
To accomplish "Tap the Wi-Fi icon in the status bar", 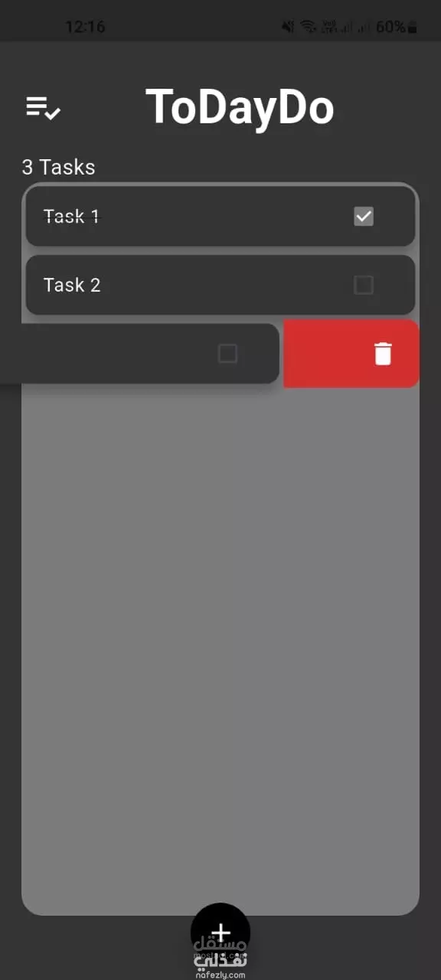I will (x=309, y=27).
